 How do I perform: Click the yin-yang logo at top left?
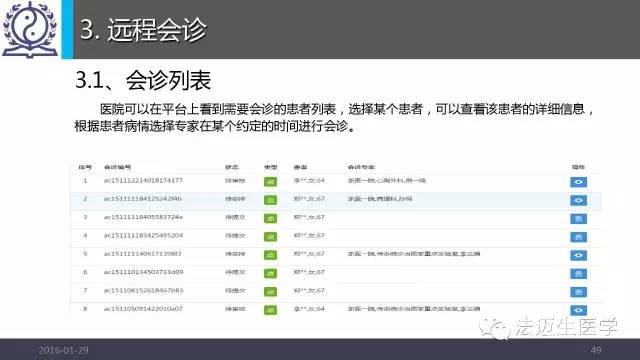(x=30, y=29)
